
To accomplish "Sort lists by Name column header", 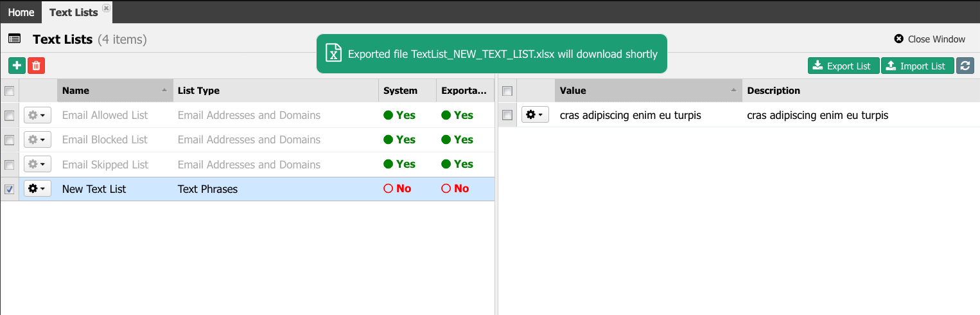I will click(x=115, y=91).
